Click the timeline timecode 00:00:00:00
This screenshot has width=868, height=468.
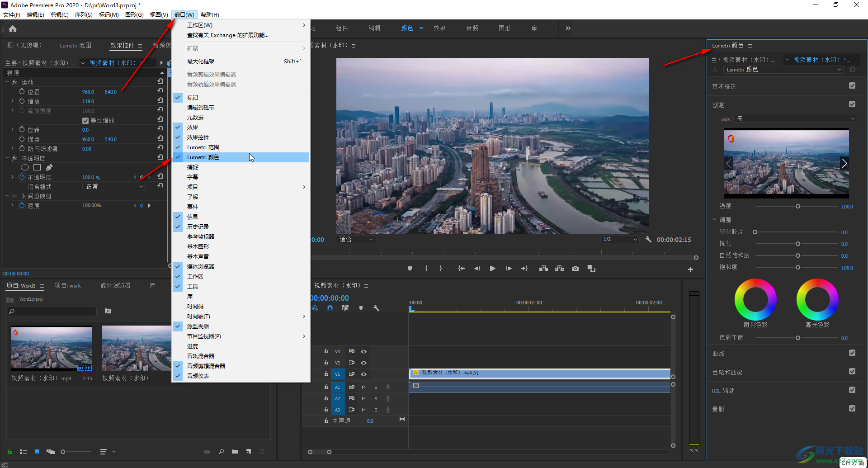330,298
